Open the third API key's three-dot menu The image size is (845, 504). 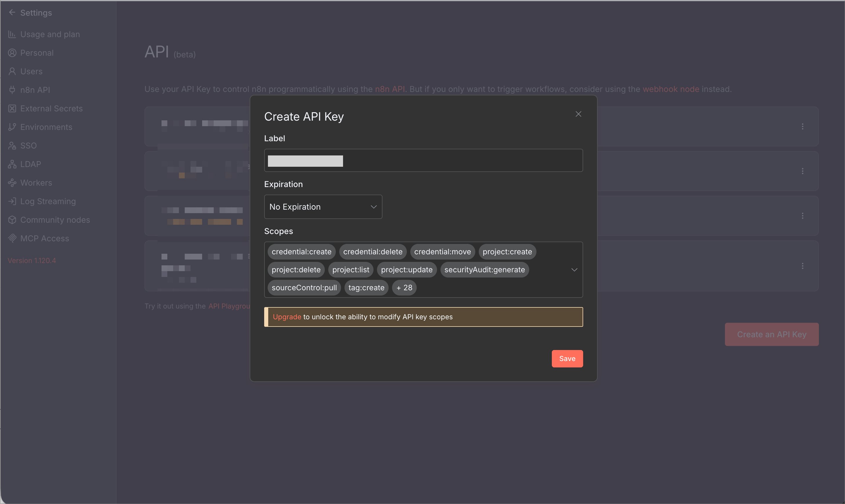tap(803, 216)
